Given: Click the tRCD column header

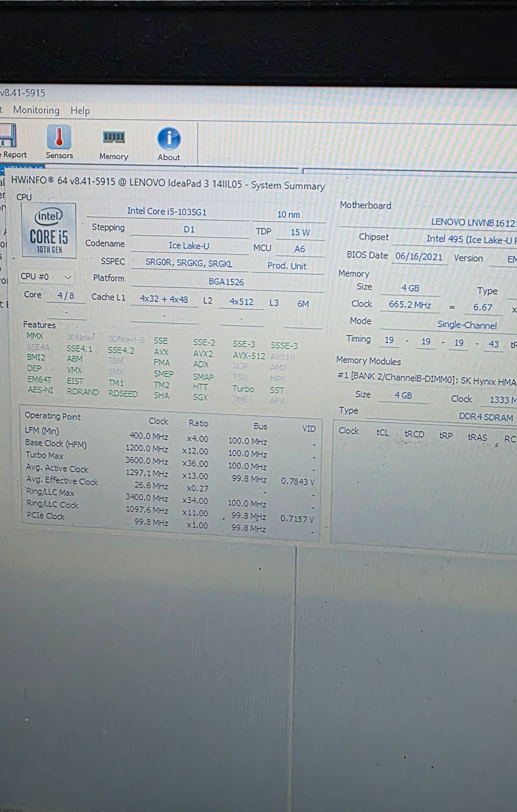Looking at the screenshot, I should point(414,434).
